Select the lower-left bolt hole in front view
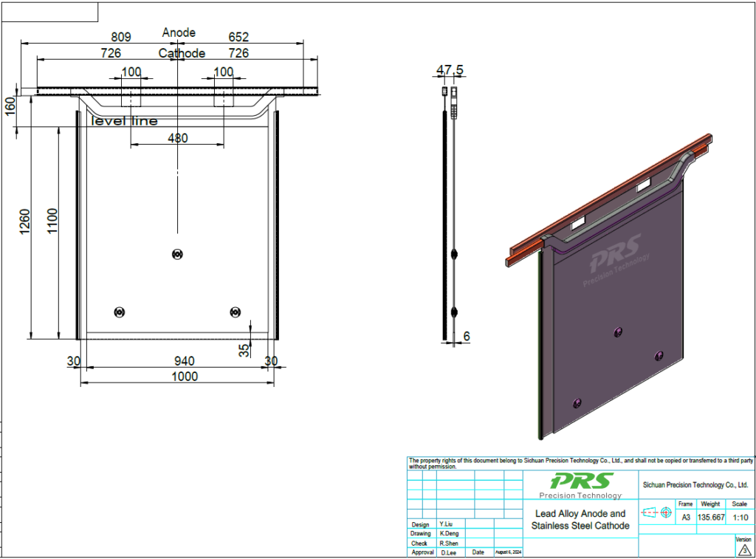This screenshot has height=559, width=756. [120, 312]
